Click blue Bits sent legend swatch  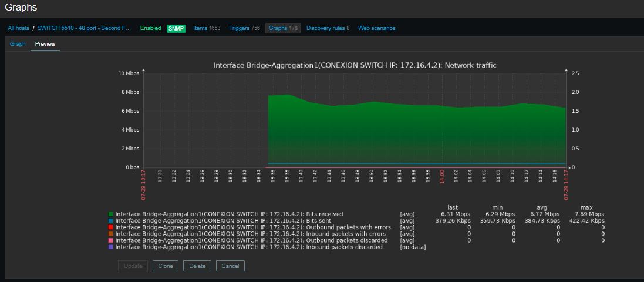pos(110,221)
